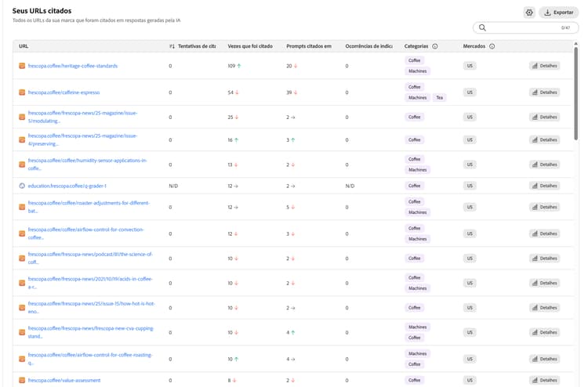Open the how-hot-is-hot URL link

point(91,308)
